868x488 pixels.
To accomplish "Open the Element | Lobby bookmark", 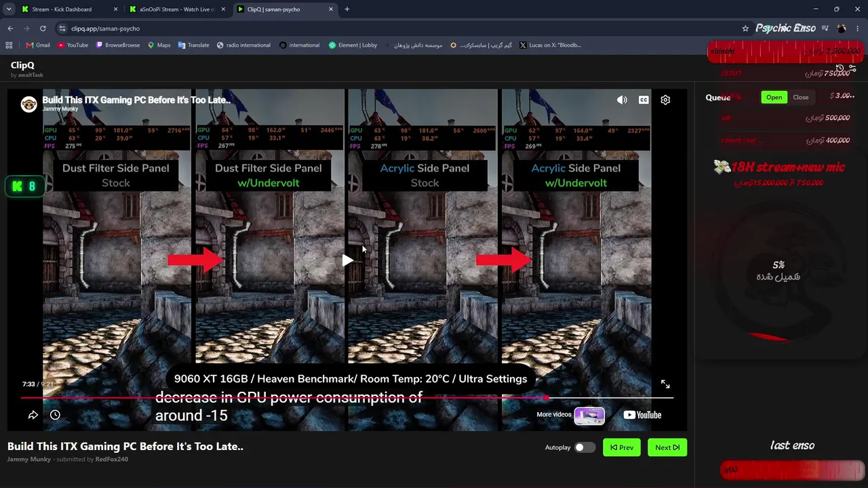I will click(353, 45).
